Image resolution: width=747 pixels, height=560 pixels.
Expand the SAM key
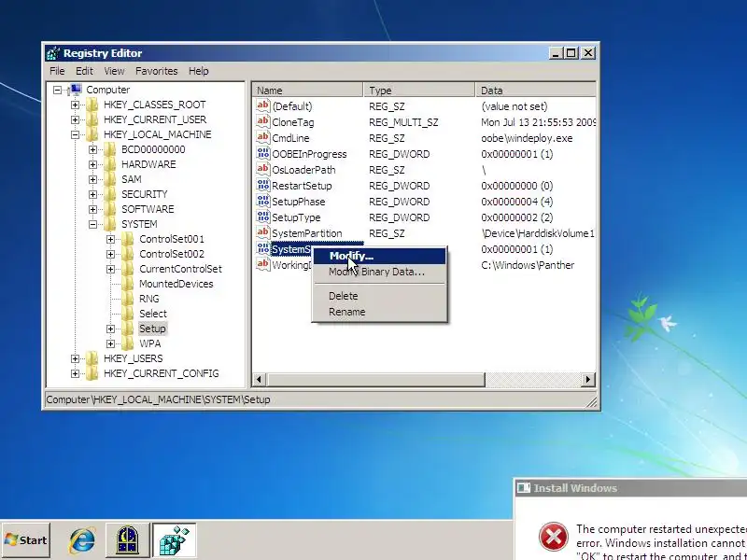92,179
